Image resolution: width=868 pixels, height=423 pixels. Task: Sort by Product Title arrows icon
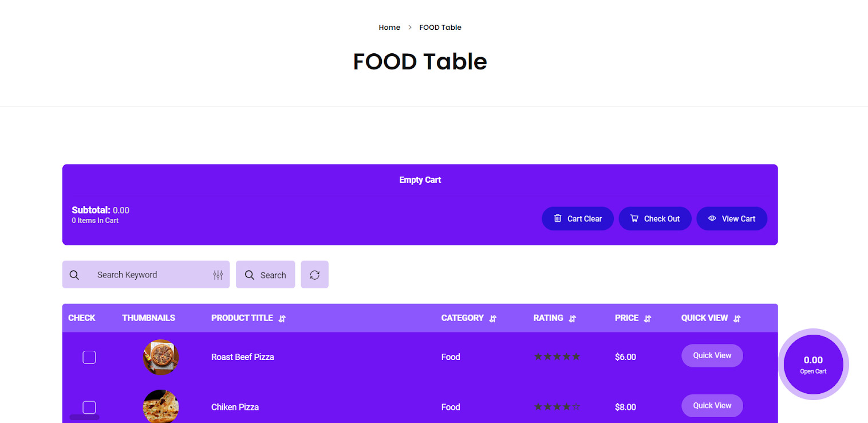click(282, 319)
